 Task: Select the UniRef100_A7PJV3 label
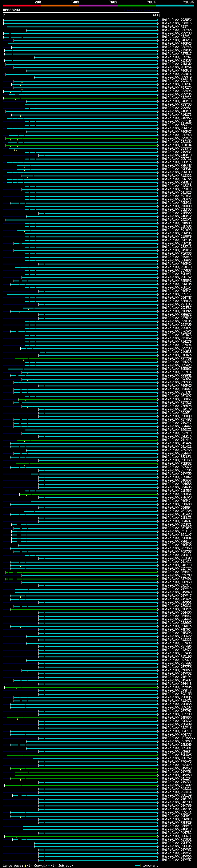point(176,497)
